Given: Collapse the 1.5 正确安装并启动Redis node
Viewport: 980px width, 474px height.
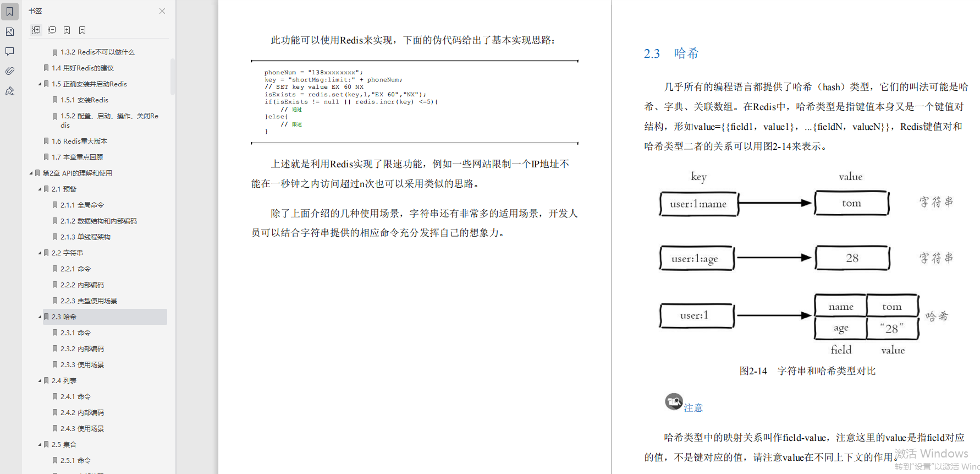Looking at the screenshot, I should 40,84.
